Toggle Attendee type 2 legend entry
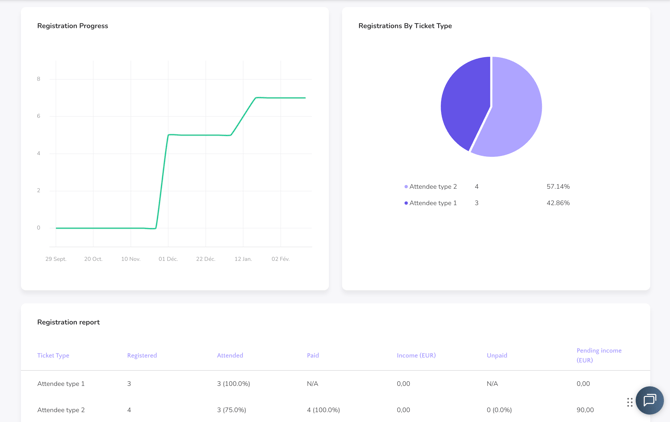 432,187
